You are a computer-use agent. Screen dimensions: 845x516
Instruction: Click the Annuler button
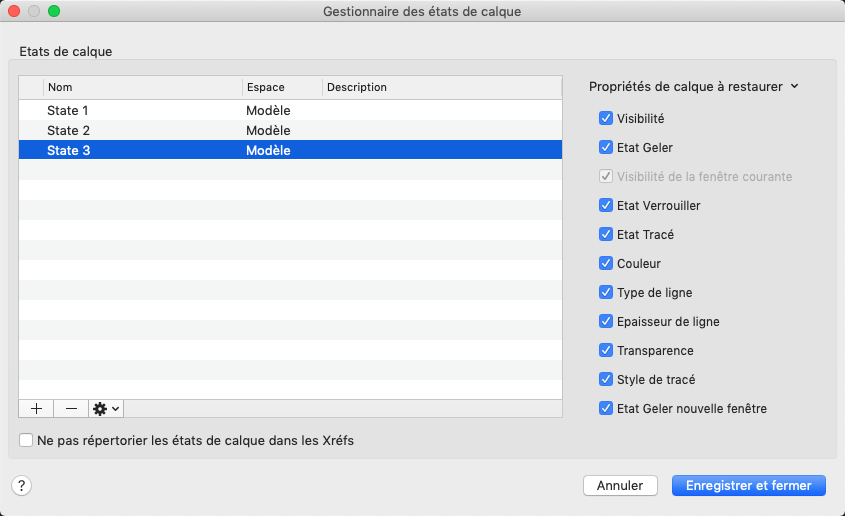pos(620,485)
